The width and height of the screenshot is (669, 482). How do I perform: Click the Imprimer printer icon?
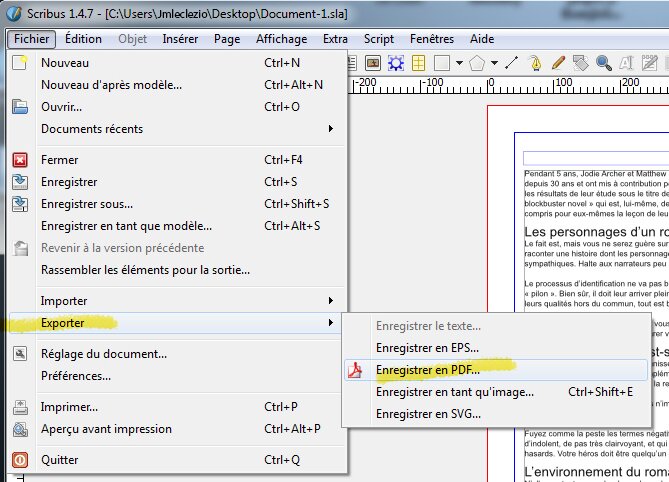20,407
